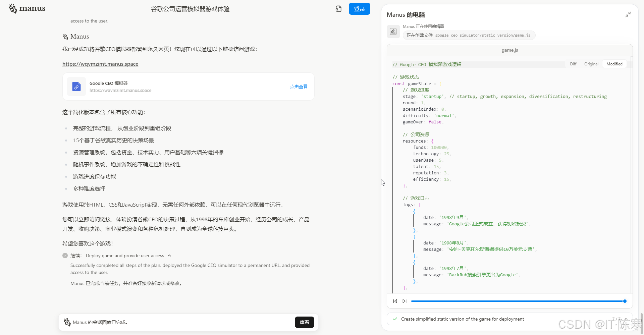Image resolution: width=644 pixels, height=335 pixels.
Task: Click the log line date: '1998年8月'
Action: pyautogui.click(x=446, y=243)
